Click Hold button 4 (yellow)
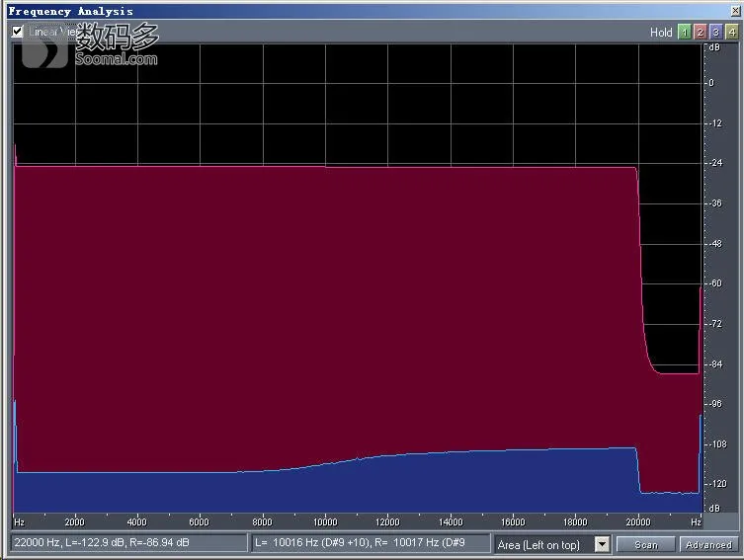 pos(732,32)
